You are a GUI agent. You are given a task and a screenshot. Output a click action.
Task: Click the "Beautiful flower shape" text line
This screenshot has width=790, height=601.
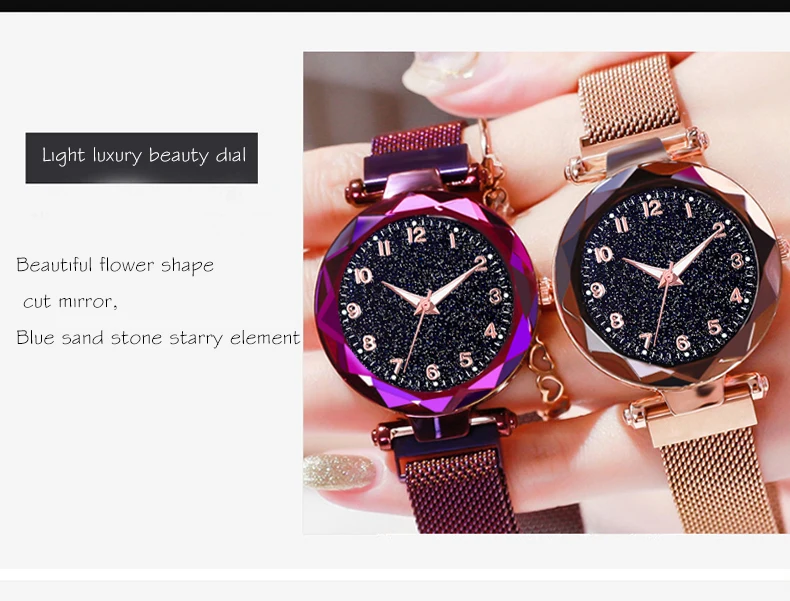point(115,265)
